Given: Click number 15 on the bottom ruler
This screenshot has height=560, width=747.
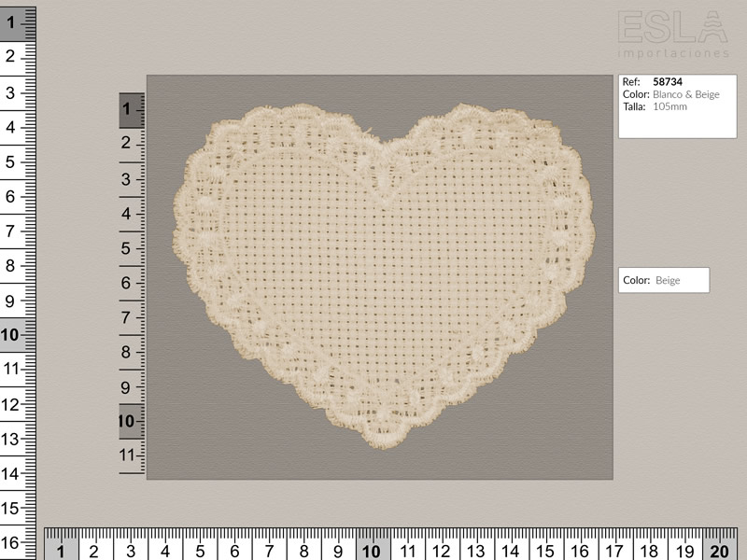Looking at the screenshot, I should coord(544,552).
